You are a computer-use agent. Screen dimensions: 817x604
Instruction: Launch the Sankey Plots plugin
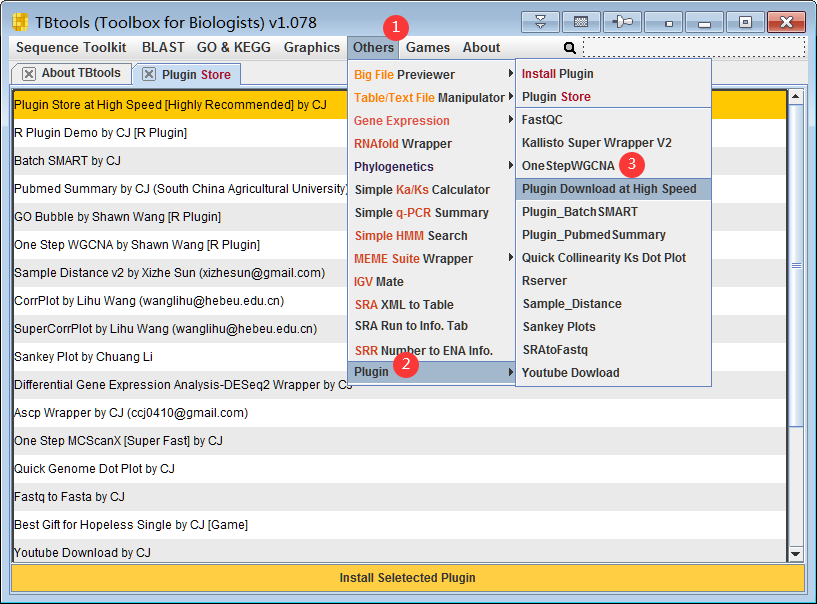[x=613, y=326]
